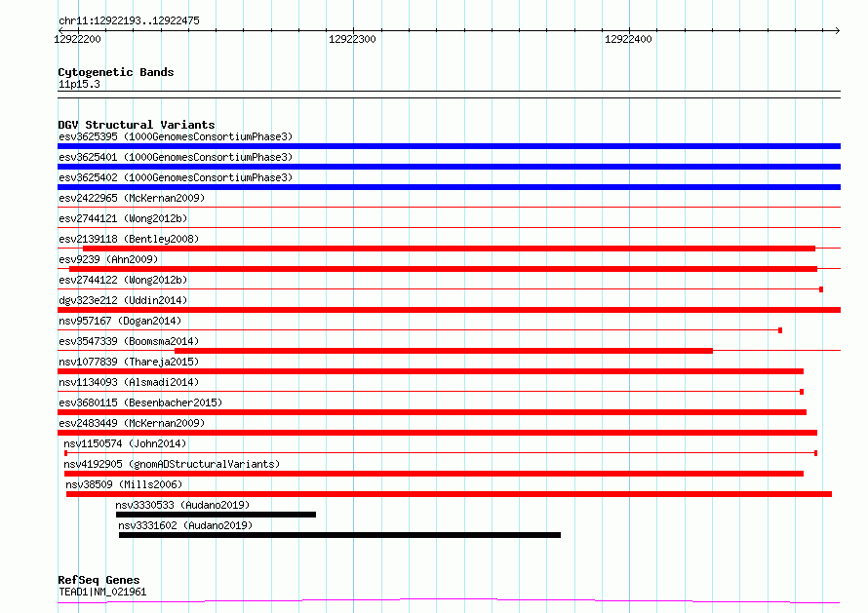Click the esv3625395 blue variant bar
This screenshot has width=868, height=613.
(449, 146)
